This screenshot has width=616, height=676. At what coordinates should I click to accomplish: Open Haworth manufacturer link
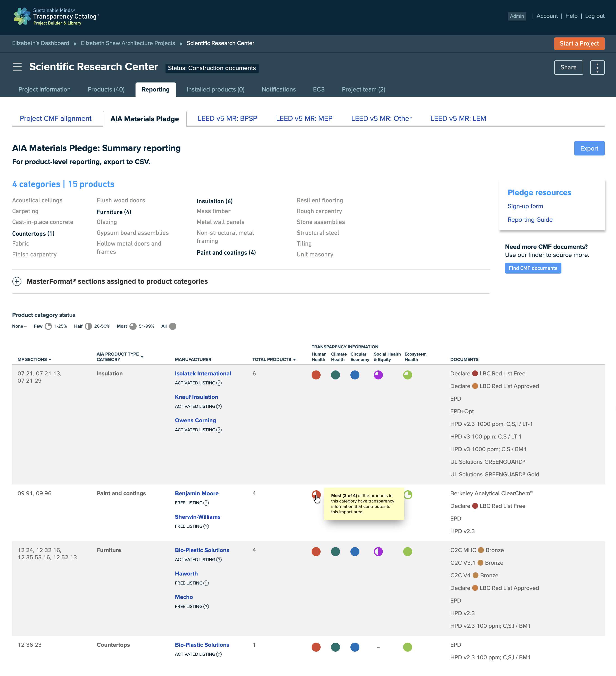[x=186, y=574]
